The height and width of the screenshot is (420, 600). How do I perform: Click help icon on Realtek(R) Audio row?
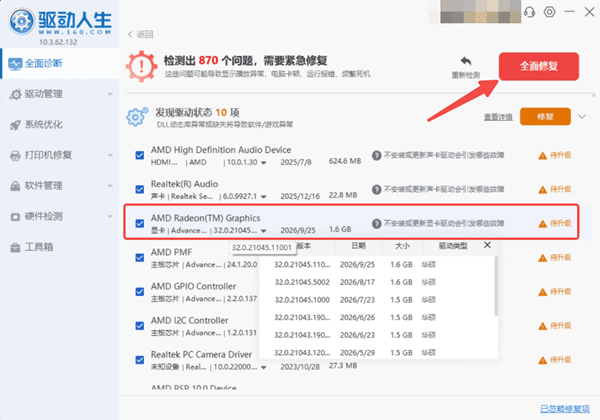(377, 189)
